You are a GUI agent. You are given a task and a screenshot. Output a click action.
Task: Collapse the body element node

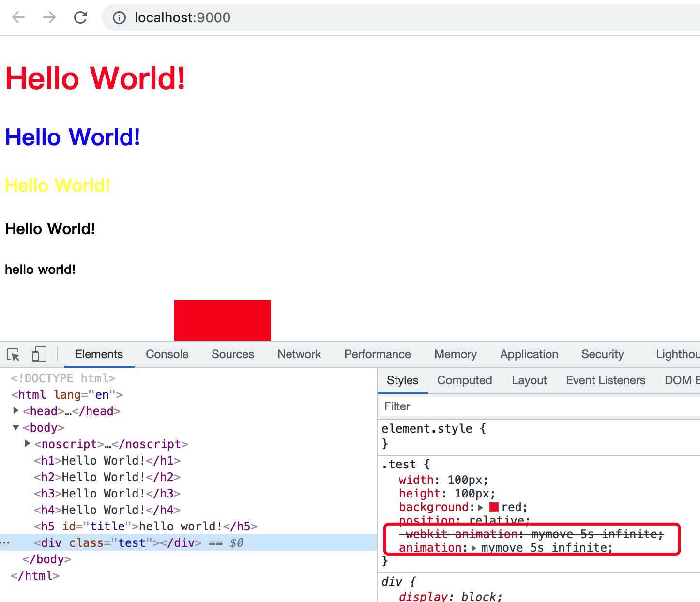[16, 427]
